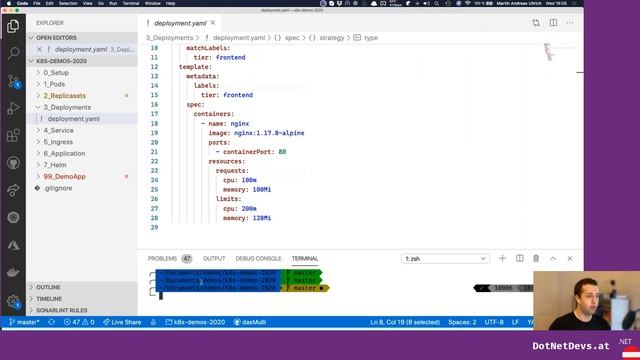Open the Terminal menu in menu bar
Image resolution: width=640 pixels, height=360 pixels.
tap(131, 3)
